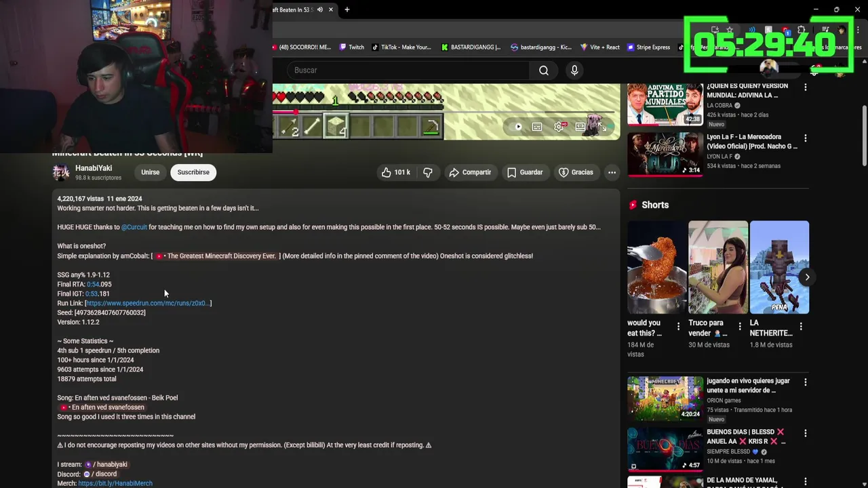Open Twitch bookmark

(x=352, y=47)
